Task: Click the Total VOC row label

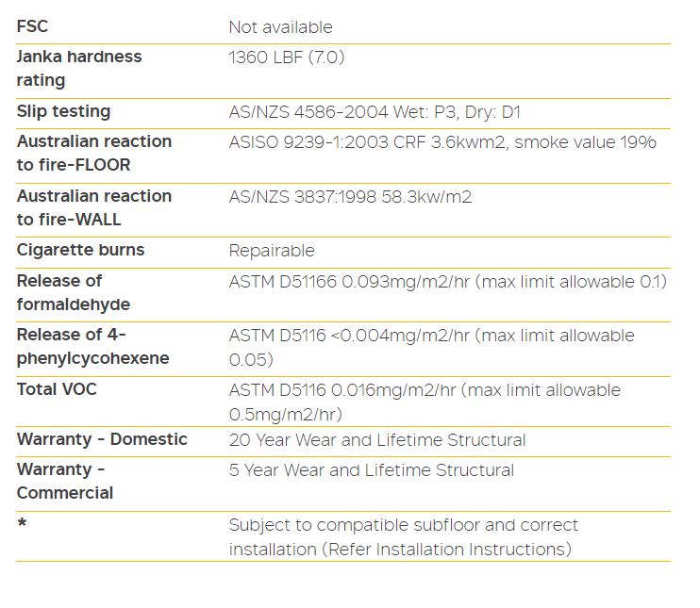Action: pos(58,389)
